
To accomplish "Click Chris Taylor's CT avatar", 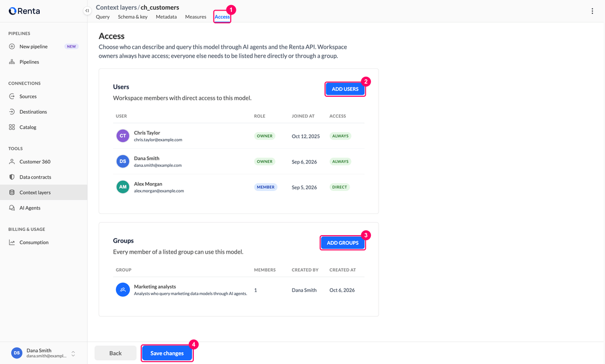I will point(123,136).
